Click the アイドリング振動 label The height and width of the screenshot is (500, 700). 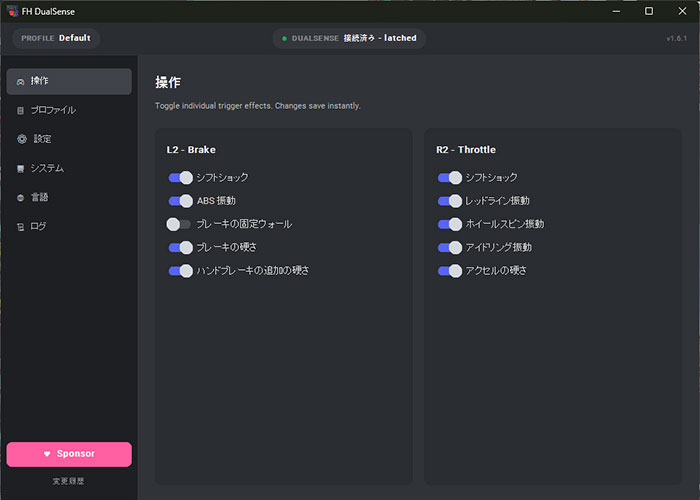point(499,247)
